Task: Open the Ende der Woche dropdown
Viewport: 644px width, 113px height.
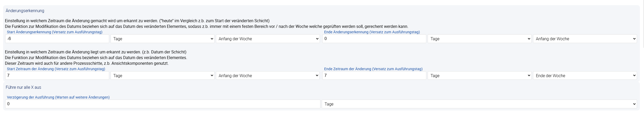Action: [x=585, y=76]
